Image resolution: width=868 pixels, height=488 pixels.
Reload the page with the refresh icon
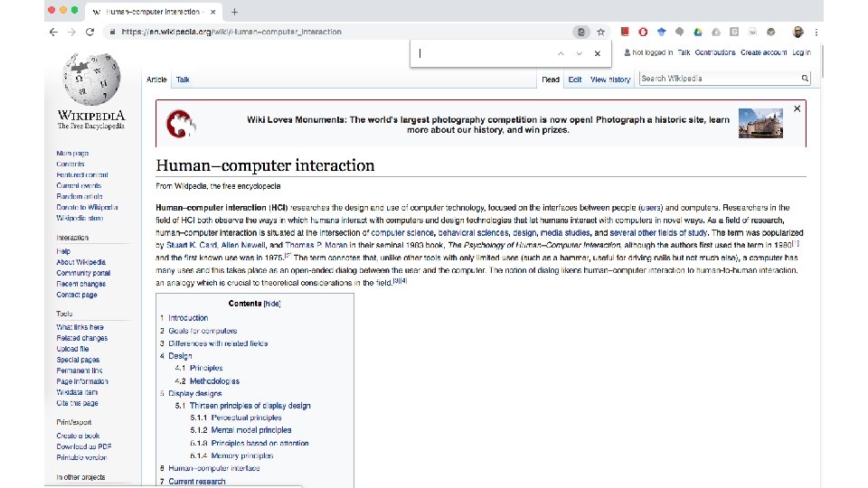point(90,33)
